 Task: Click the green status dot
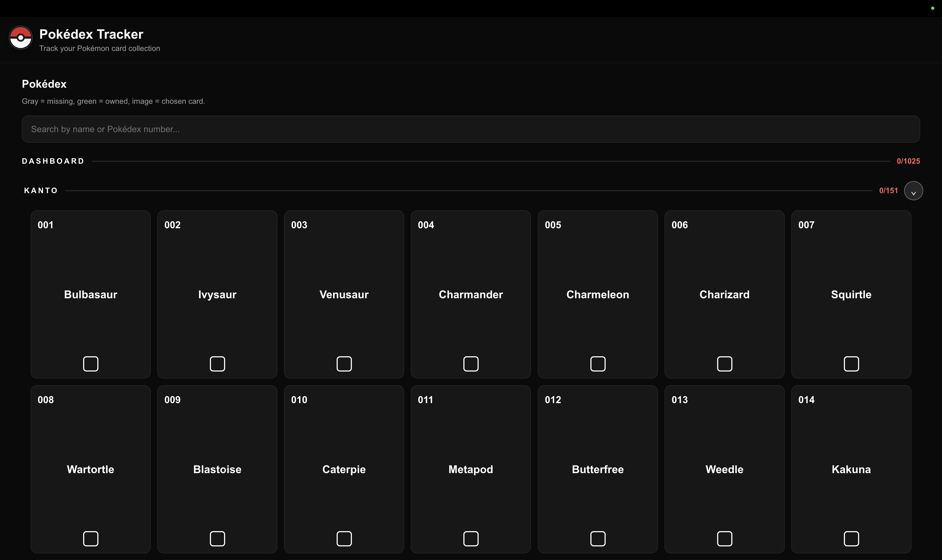point(932,8)
